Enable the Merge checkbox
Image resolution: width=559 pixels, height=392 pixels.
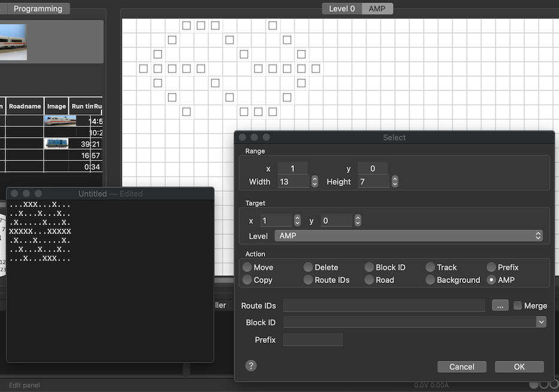point(518,305)
